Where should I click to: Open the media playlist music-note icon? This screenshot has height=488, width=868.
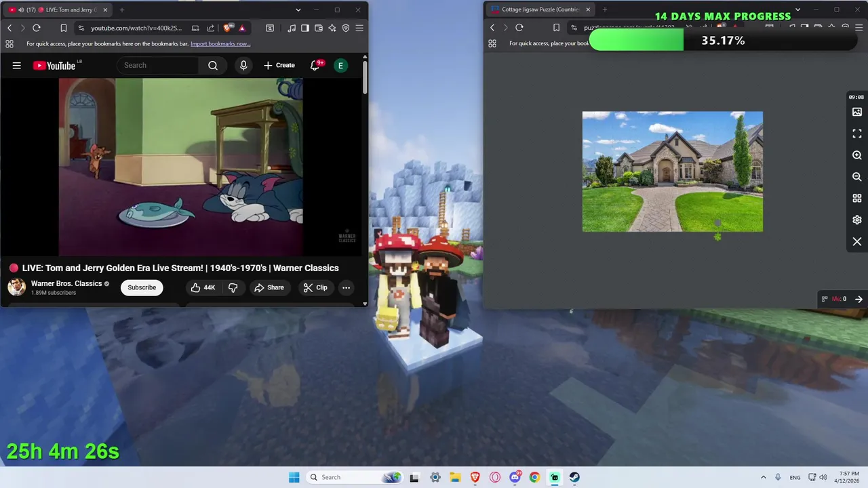point(292,28)
